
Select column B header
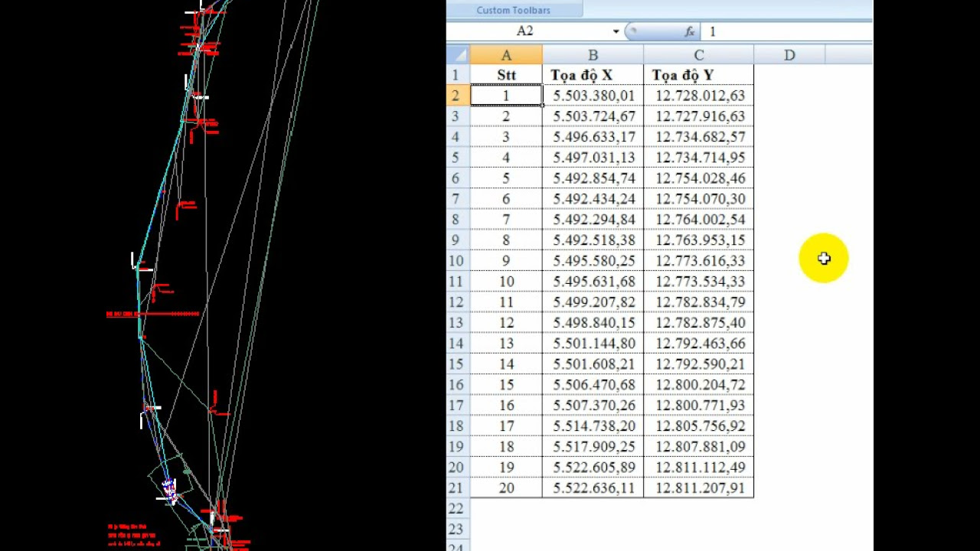tap(593, 55)
